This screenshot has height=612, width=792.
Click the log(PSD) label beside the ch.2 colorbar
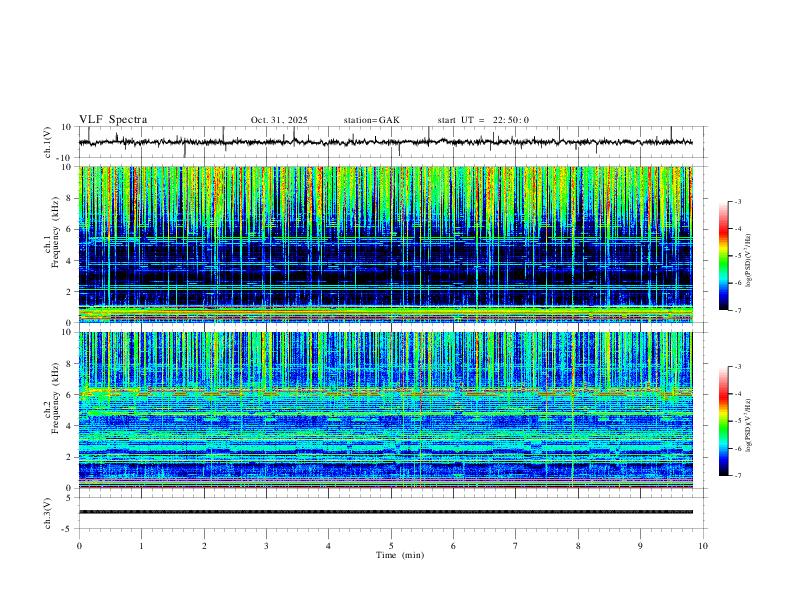point(749,425)
